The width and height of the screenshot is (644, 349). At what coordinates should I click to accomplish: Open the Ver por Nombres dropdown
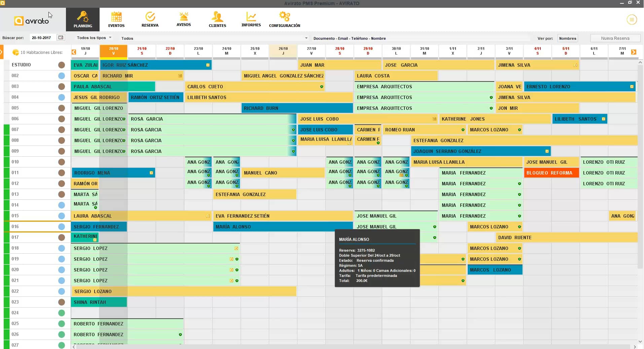pos(568,38)
